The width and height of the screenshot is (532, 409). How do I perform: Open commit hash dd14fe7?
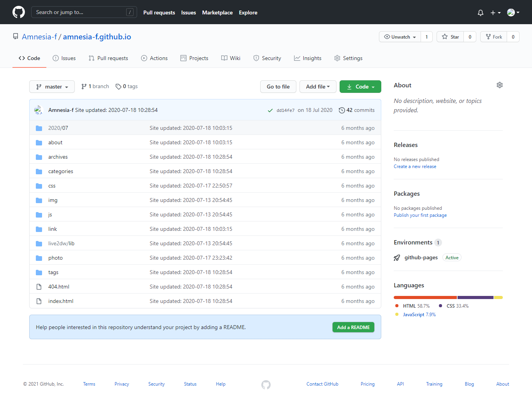285,110
